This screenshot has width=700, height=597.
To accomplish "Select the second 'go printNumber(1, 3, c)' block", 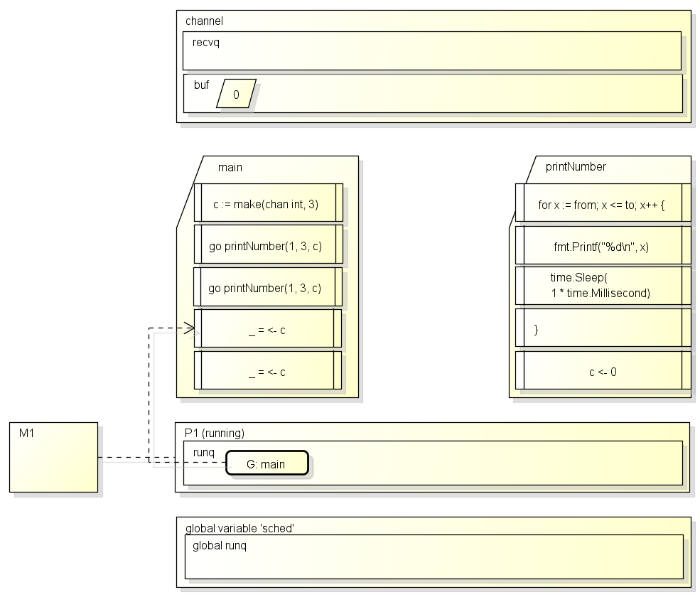I will (267, 286).
